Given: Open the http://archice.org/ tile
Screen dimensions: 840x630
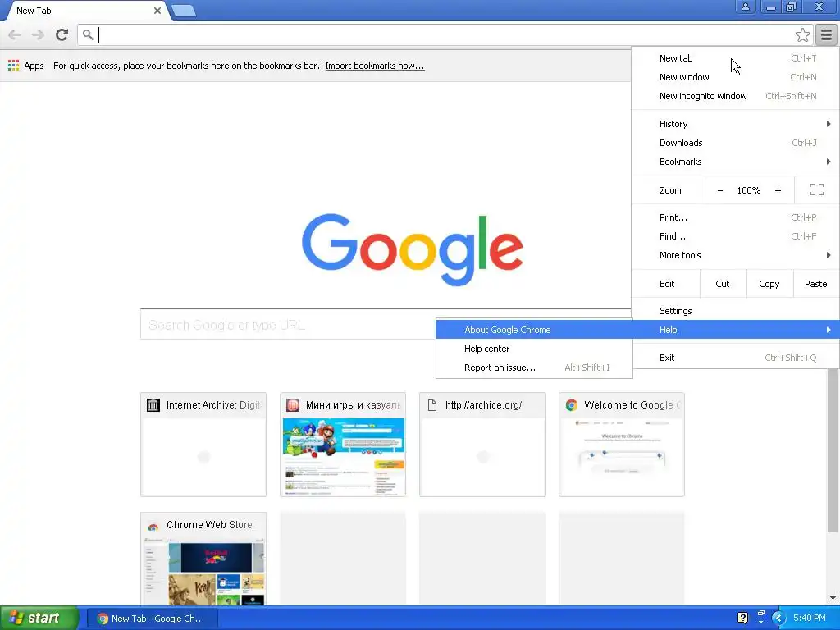Looking at the screenshot, I should 482,445.
